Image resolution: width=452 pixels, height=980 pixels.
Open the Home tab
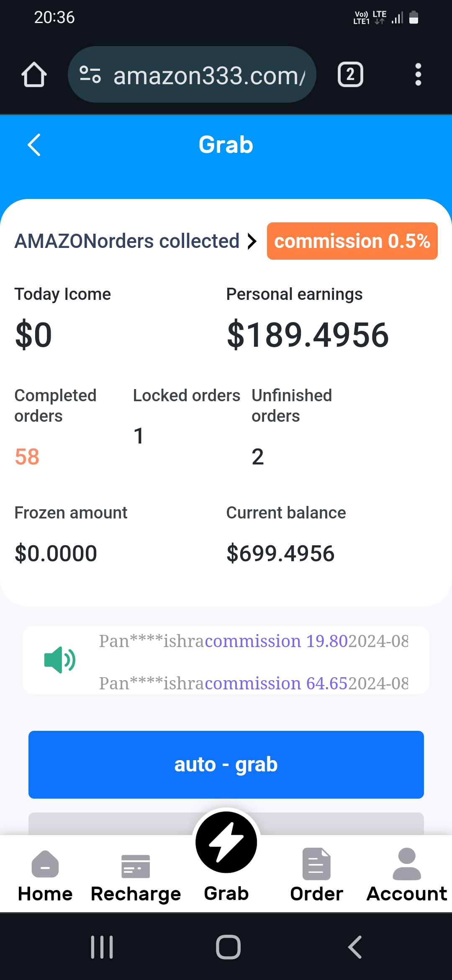[45, 875]
